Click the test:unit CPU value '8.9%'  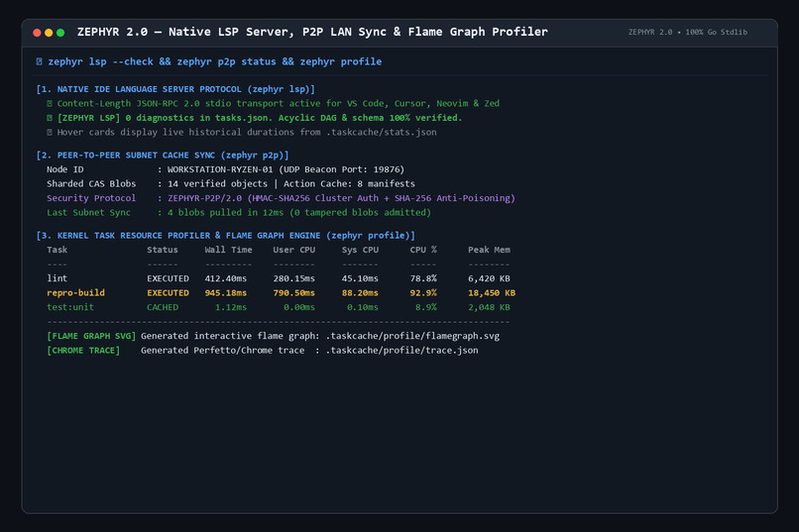coord(426,307)
